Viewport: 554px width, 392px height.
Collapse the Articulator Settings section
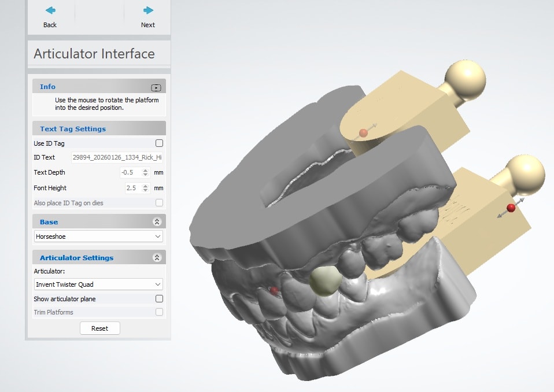[x=157, y=257]
